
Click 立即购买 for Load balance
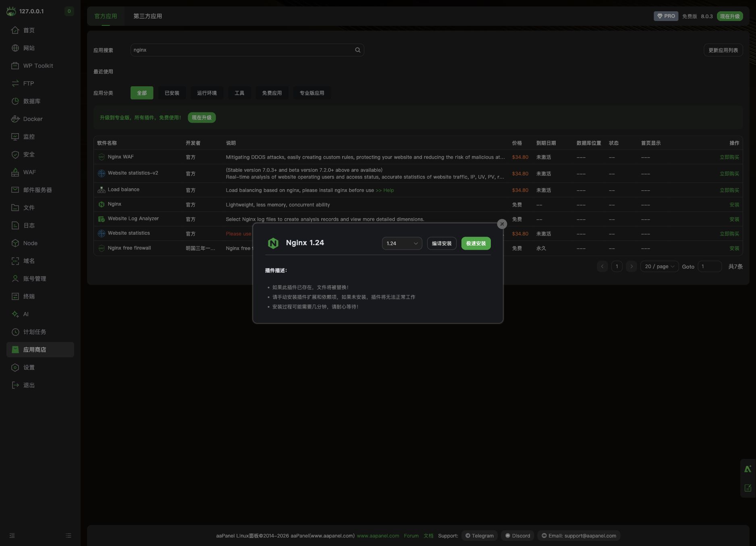pos(729,190)
